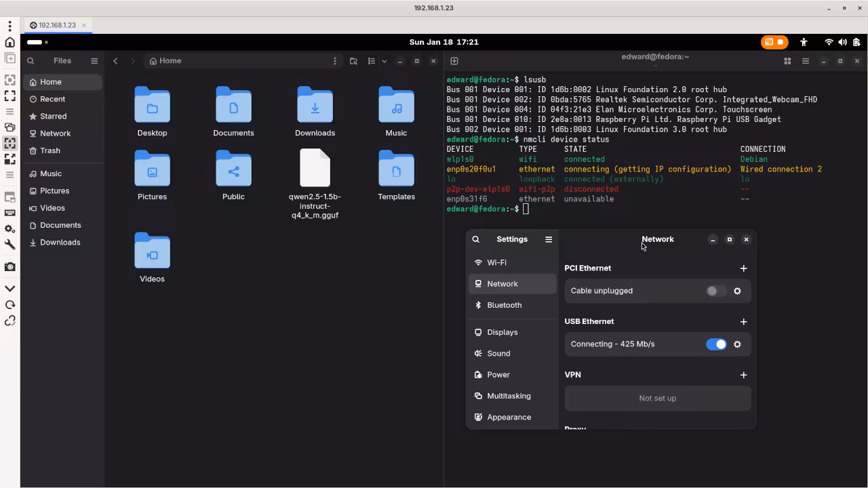Open the Settings hamburger menu
This screenshot has width=868, height=488.
click(x=549, y=239)
